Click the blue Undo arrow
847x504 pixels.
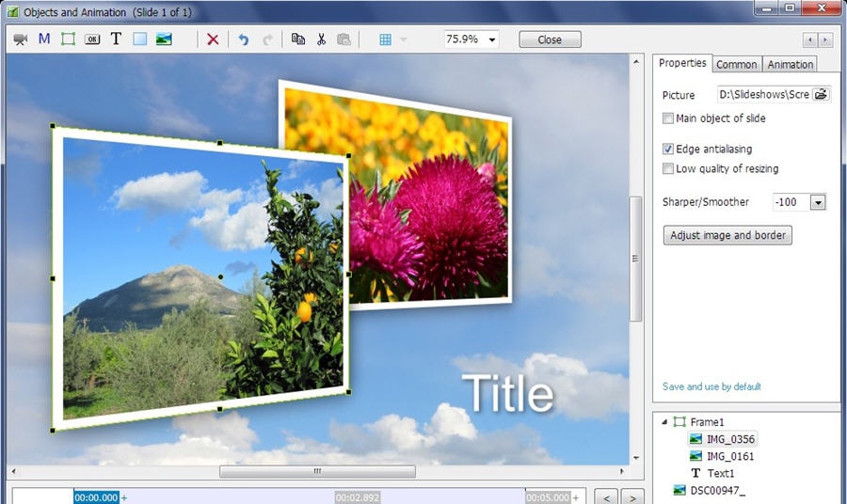pyautogui.click(x=244, y=39)
